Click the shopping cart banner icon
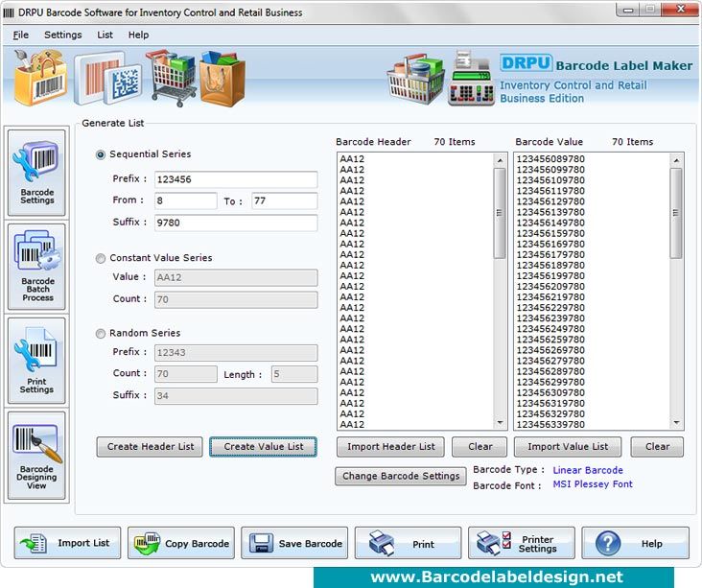Viewport: 702px width, 588px height. coord(172,78)
